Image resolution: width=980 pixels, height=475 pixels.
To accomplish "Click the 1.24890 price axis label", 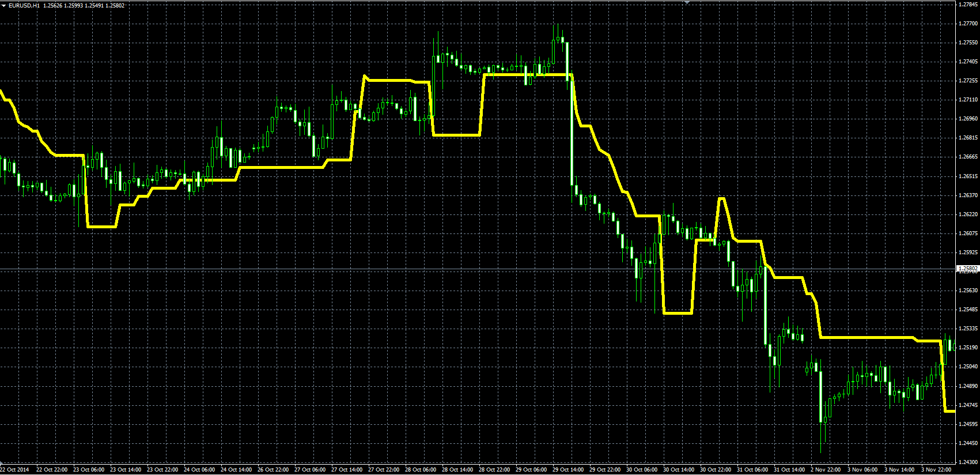I will coord(968,386).
